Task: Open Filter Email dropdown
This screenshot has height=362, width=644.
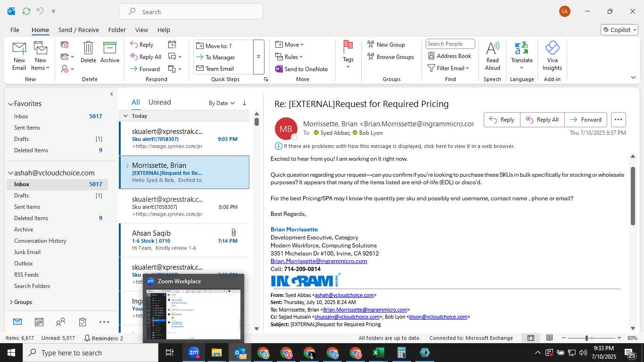Action: click(449, 68)
